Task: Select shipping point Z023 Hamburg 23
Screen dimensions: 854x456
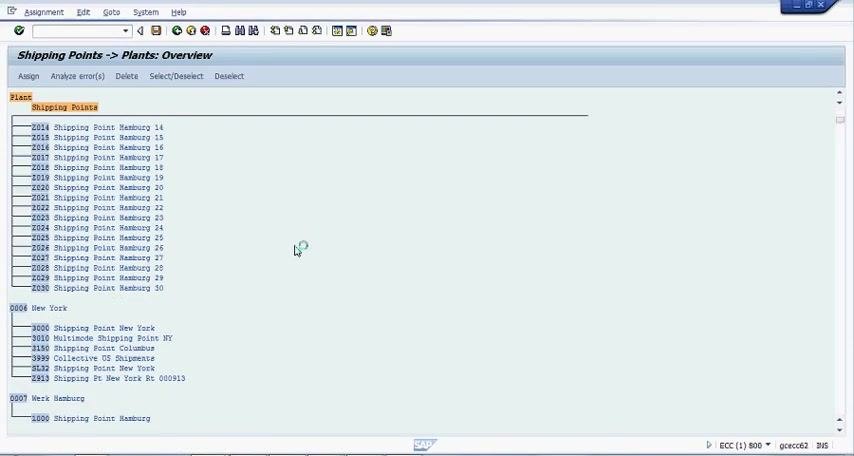Action: (x=97, y=218)
